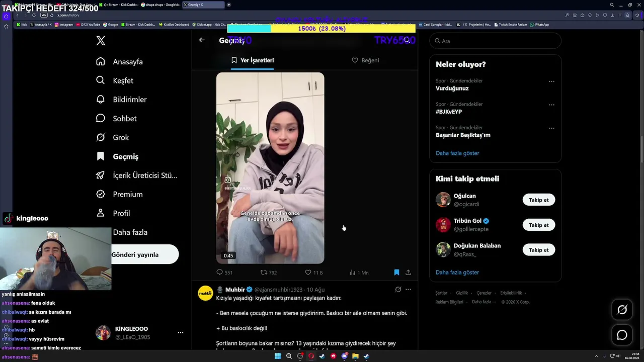Open the Twitch Emote Resizer bookmark

(511, 25)
